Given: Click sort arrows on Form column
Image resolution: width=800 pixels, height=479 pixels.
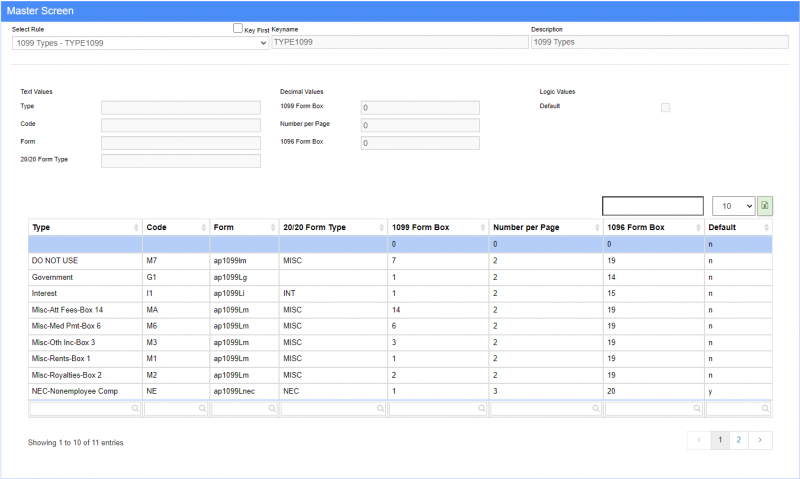Looking at the screenshot, I should tap(272, 228).
